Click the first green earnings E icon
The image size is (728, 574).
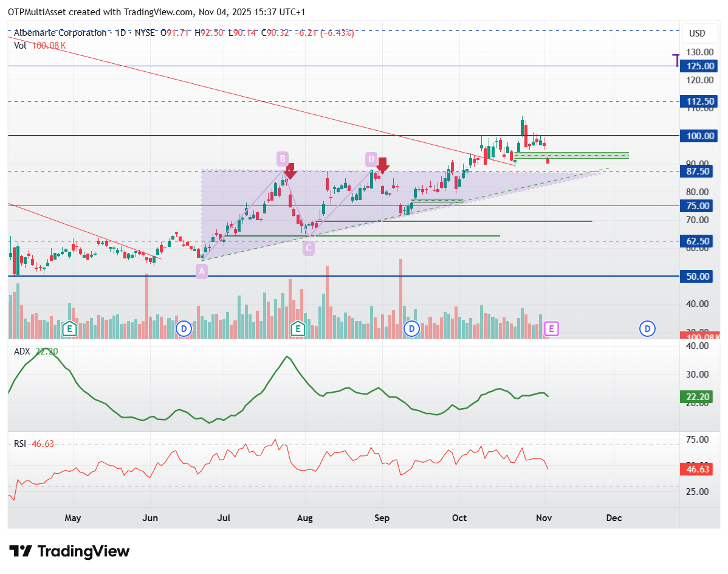click(x=69, y=330)
